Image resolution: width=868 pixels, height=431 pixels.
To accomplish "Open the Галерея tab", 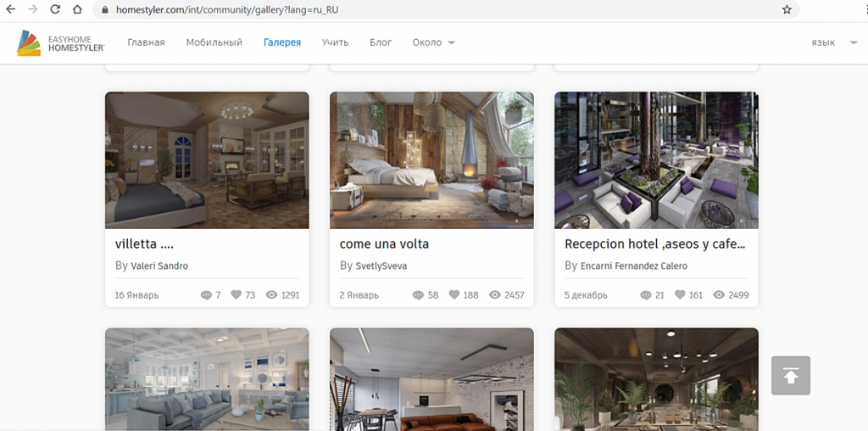I will coord(282,42).
